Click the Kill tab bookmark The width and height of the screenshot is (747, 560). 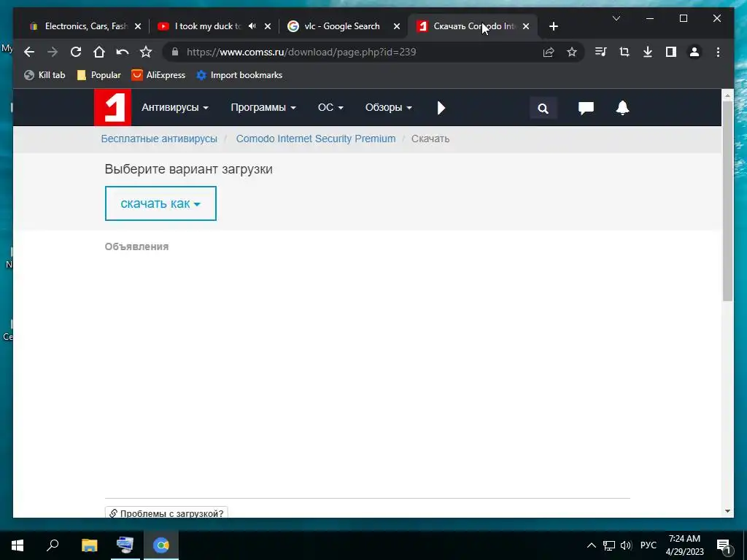click(44, 75)
